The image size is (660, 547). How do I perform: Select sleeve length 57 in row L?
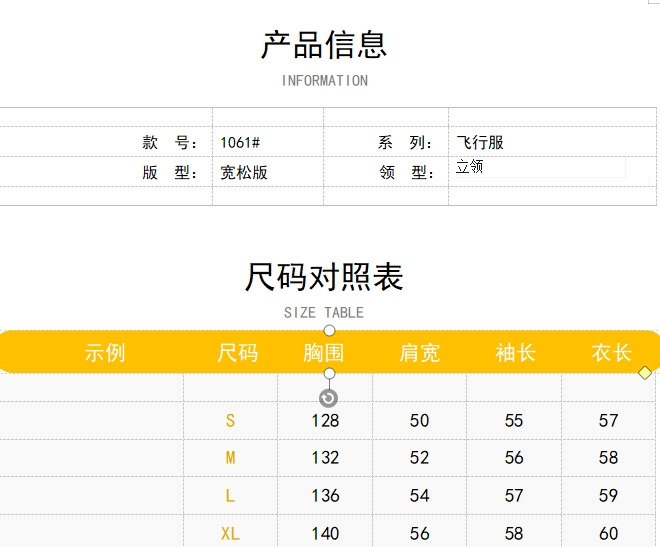point(514,496)
